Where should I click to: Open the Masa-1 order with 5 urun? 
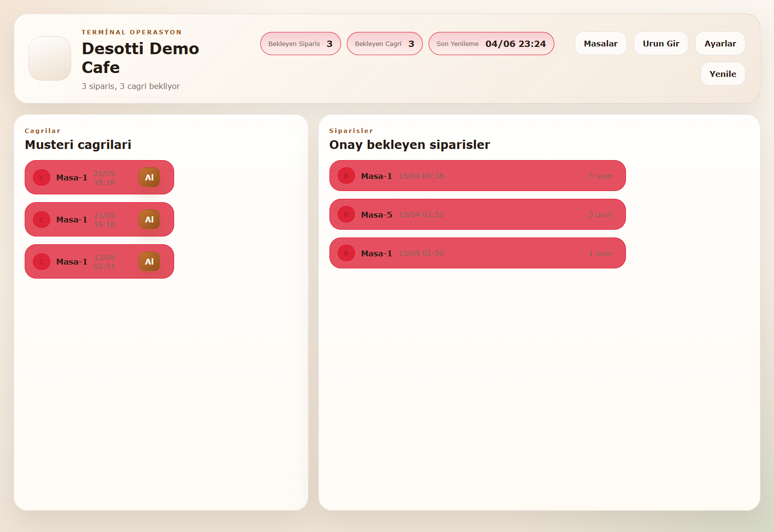pos(477,176)
